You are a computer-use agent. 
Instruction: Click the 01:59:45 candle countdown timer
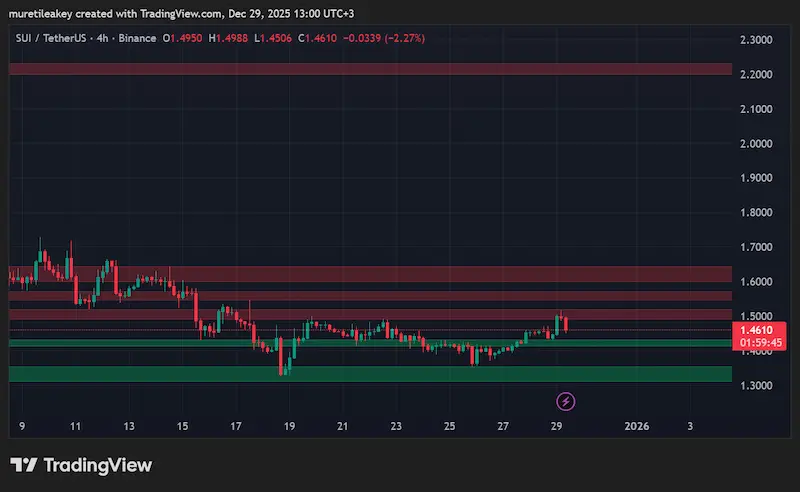click(761, 342)
